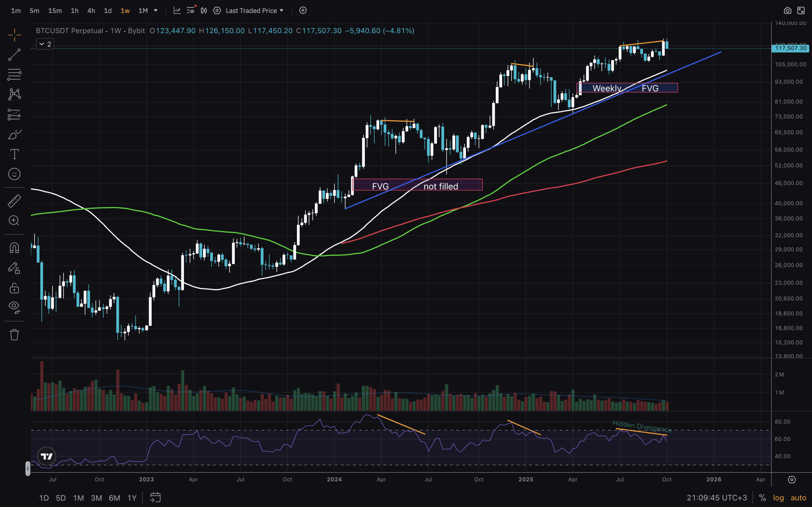The width and height of the screenshot is (812, 507).
Task: Take a chart snapshot with camera icon
Action: pyautogui.click(x=787, y=11)
